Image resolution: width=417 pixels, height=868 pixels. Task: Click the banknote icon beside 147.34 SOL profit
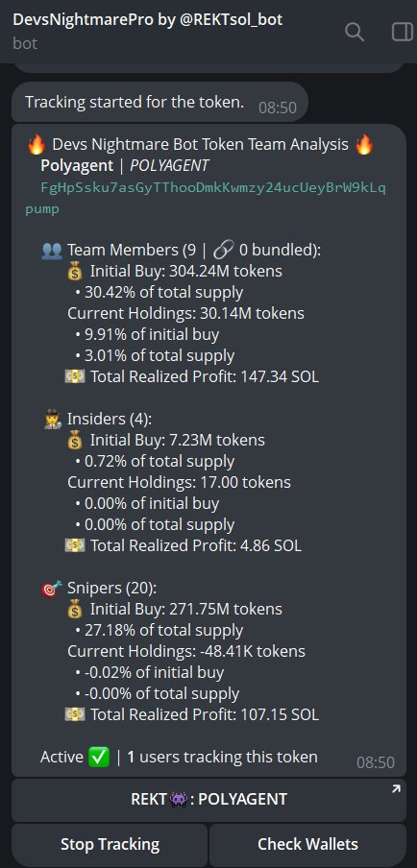(x=75, y=377)
